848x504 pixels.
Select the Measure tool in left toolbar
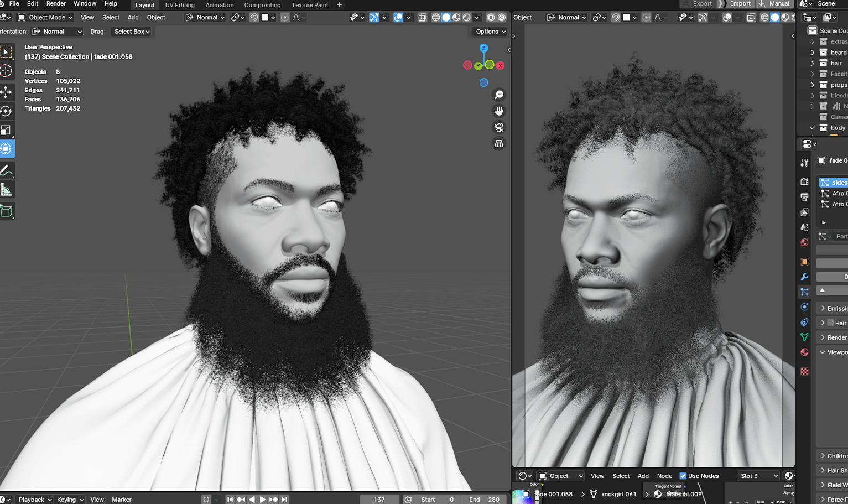point(6,190)
